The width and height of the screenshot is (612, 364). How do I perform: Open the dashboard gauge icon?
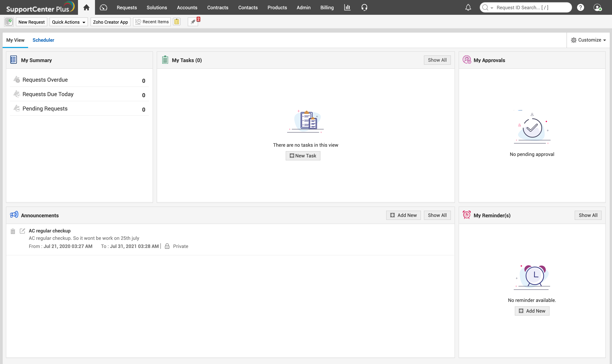pyautogui.click(x=103, y=7)
